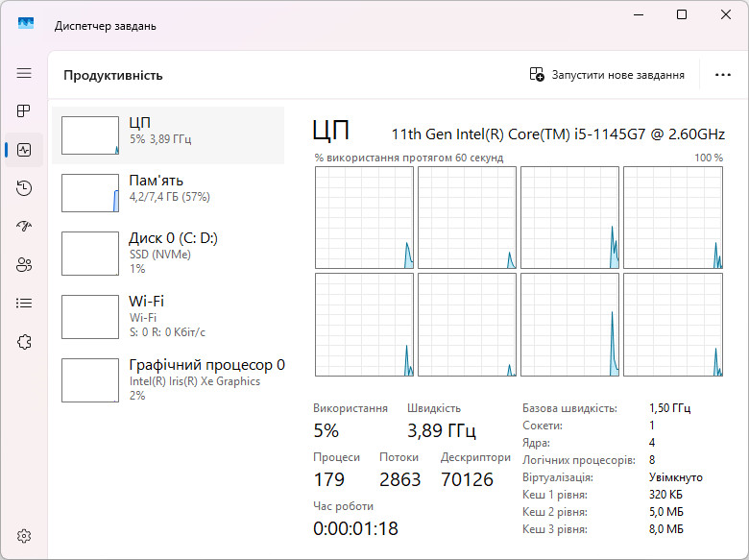Select the ЦП resource entry
The image size is (749, 560).
168,135
